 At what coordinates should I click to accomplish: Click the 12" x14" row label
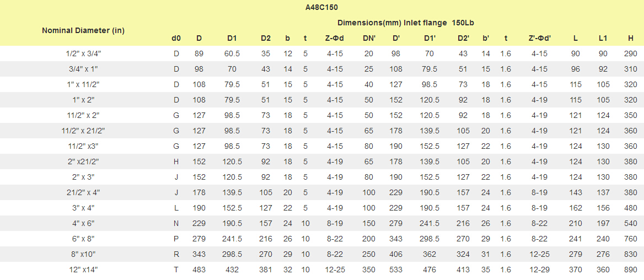click(x=83, y=270)
